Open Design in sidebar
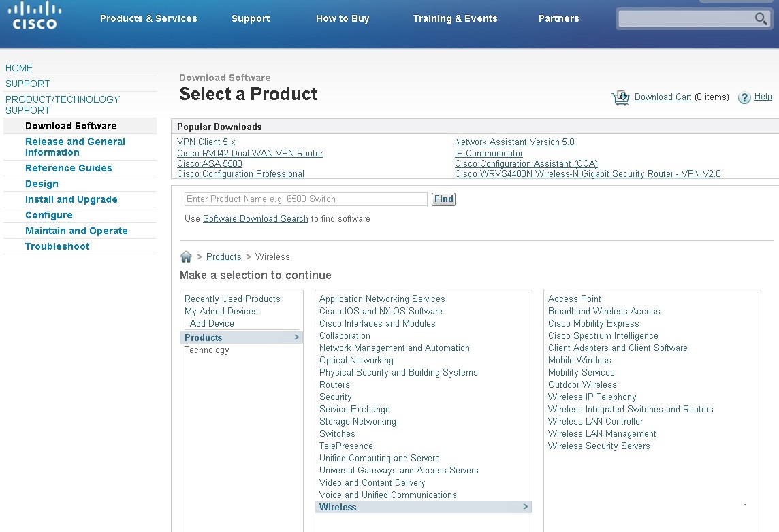The width and height of the screenshot is (779, 532). 42,184
